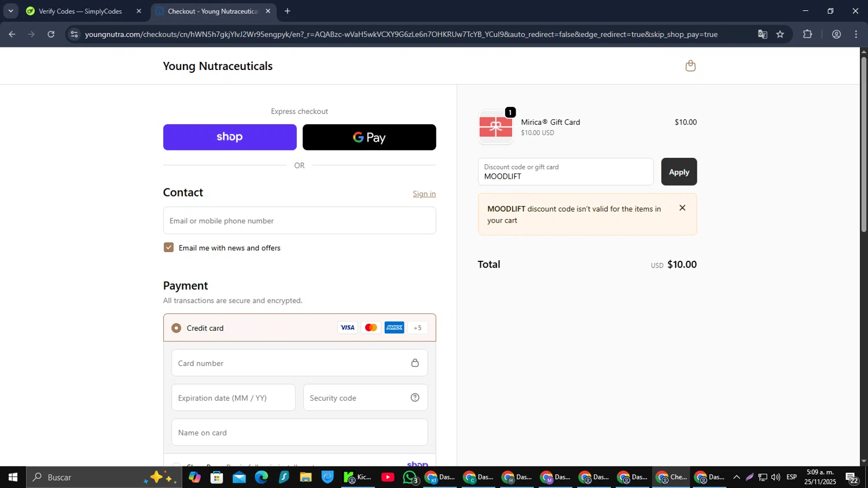This screenshot has width=868, height=488.
Task: Open the browser Extensions puzzle icon
Action: tap(808, 34)
